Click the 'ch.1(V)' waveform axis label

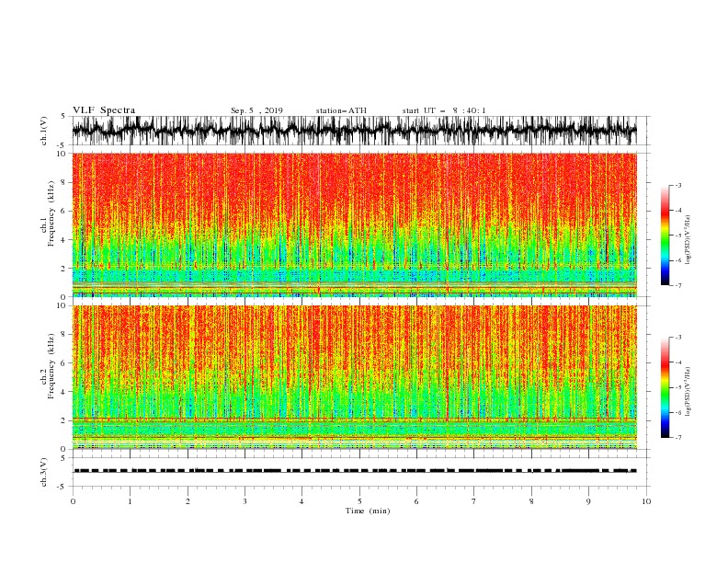(x=44, y=131)
